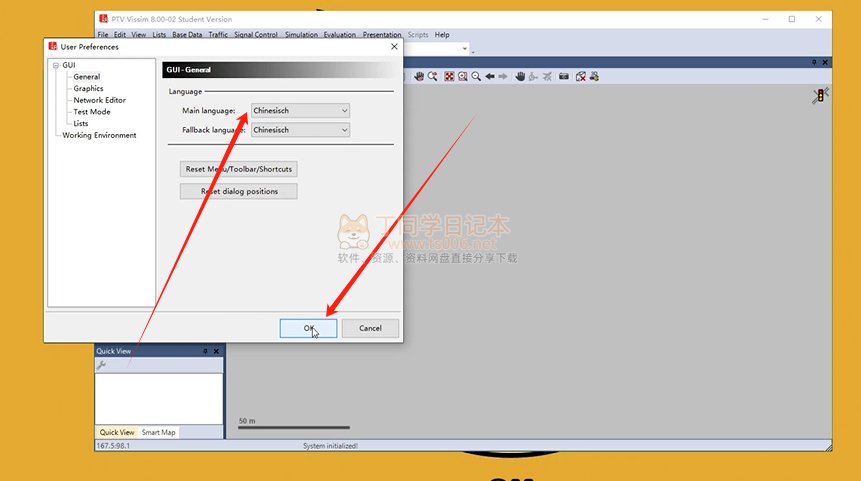Click the grayed airplane flight mode icon
The image size is (861, 481).
(547, 76)
